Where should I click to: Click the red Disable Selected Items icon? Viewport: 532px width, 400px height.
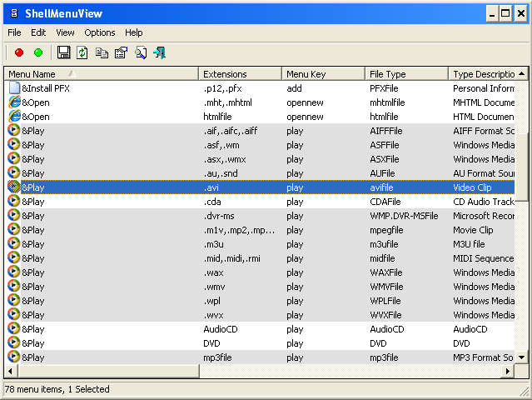click(19, 52)
